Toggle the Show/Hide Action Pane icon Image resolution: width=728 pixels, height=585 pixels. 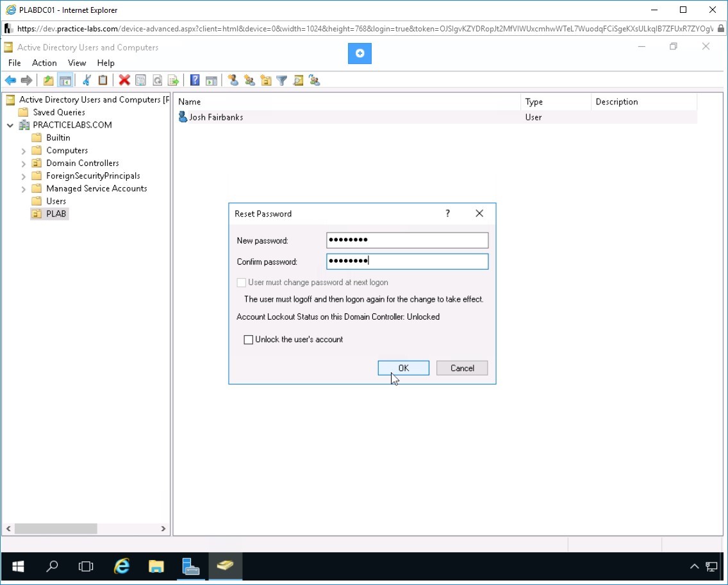tap(211, 80)
